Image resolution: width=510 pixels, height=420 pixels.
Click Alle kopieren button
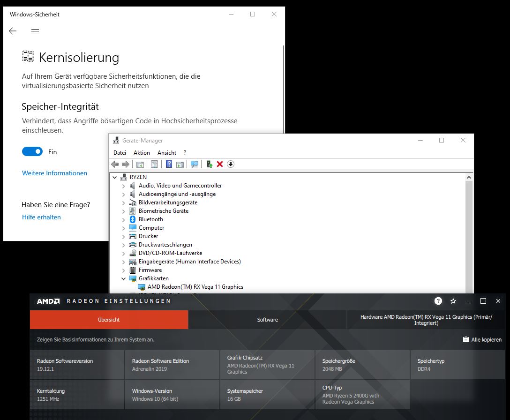pyautogui.click(x=482, y=340)
